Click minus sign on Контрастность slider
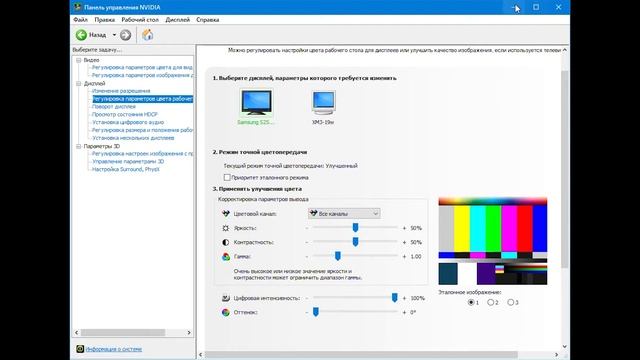Screen dimensions: 640x360 pos(307,242)
